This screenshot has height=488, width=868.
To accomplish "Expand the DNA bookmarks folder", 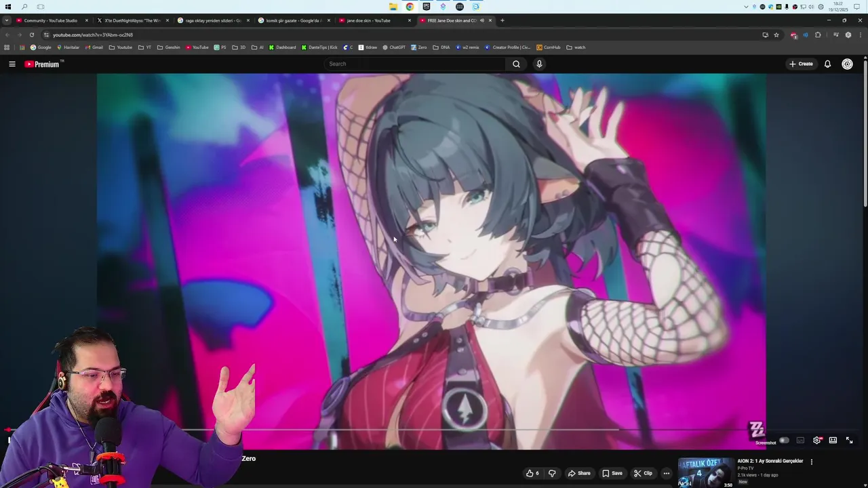I will click(x=441, y=47).
